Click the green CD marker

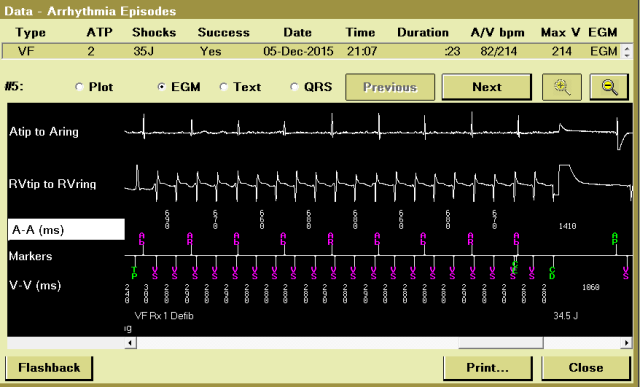[552, 273]
